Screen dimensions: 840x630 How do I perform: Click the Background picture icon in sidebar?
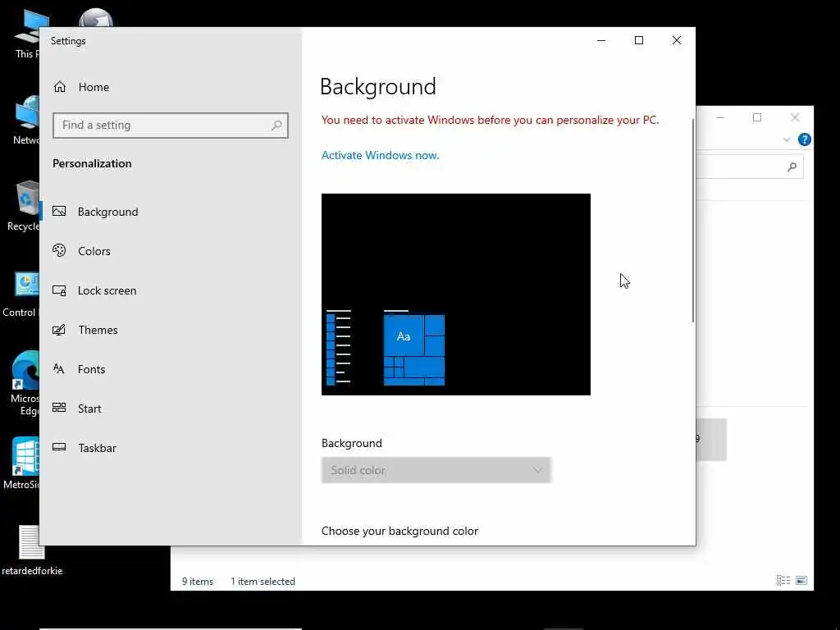click(x=59, y=211)
